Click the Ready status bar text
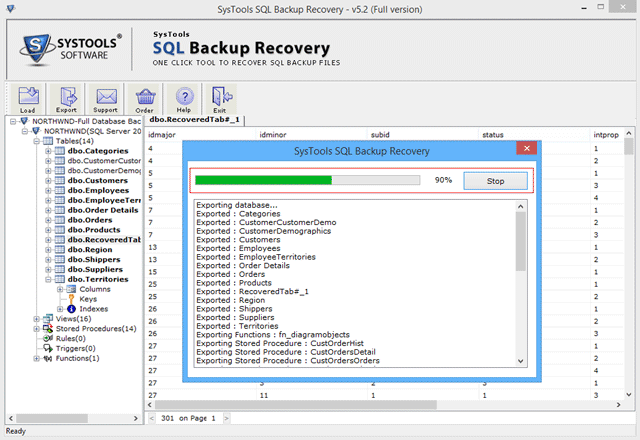 click(x=16, y=431)
